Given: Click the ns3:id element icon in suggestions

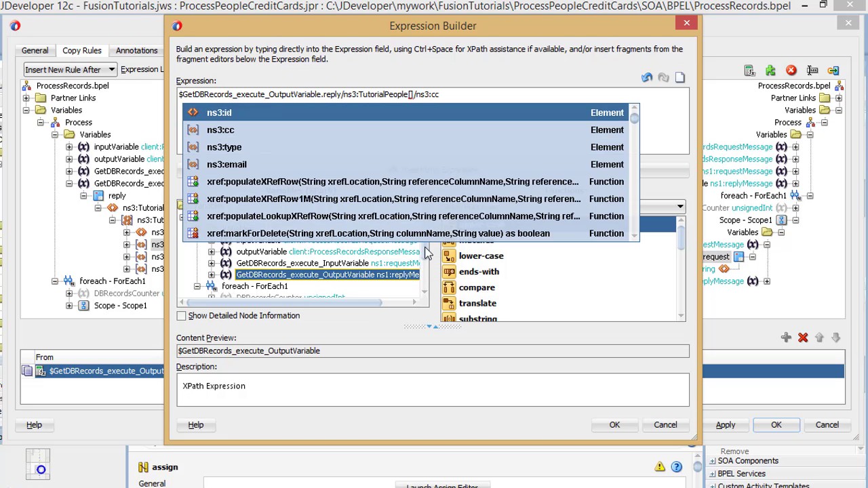Looking at the screenshot, I should (193, 113).
